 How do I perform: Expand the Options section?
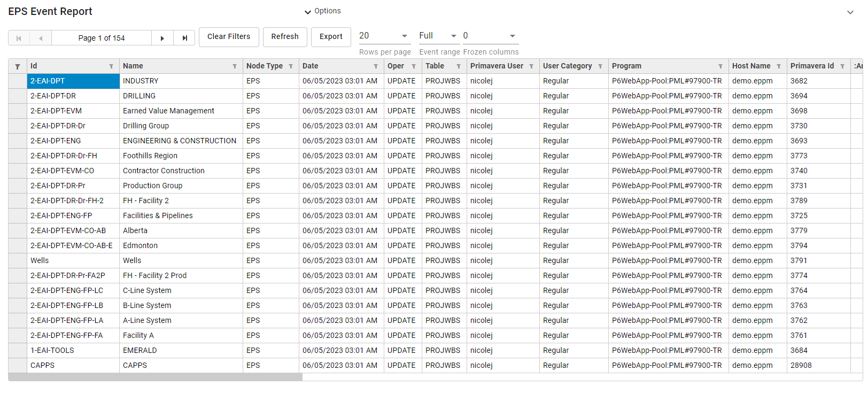coord(322,11)
